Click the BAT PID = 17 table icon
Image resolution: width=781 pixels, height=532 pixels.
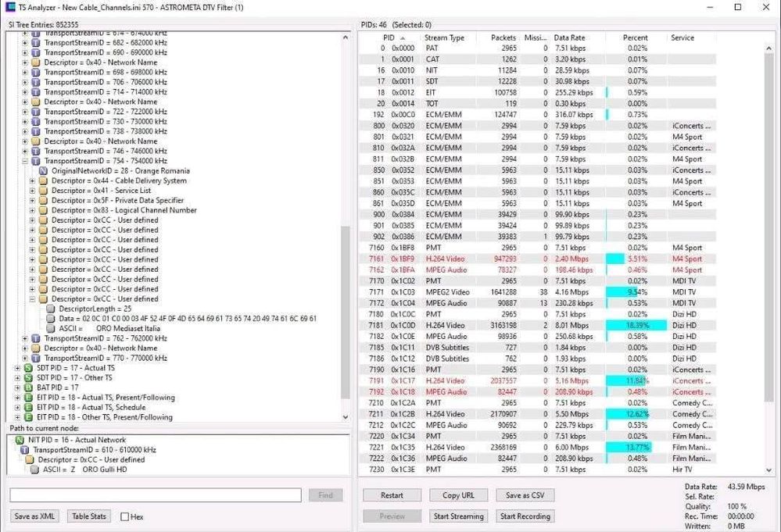pos(28,387)
